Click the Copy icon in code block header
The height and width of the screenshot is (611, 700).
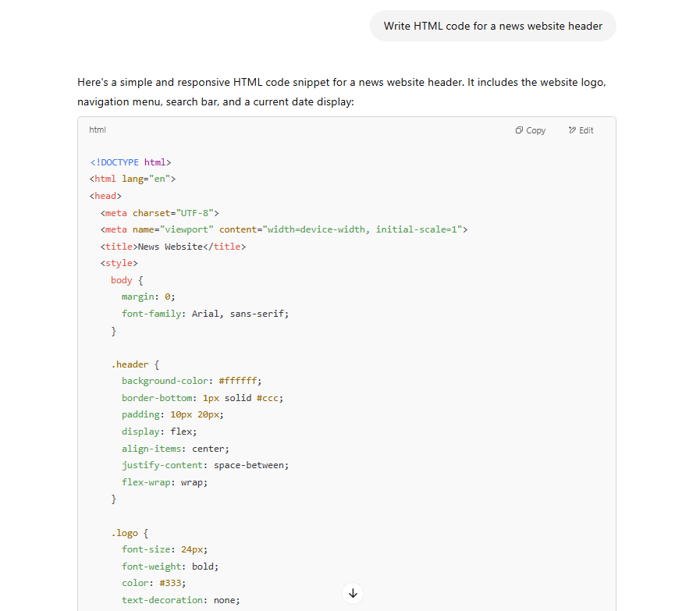pyautogui.click(x=519, y=130)
